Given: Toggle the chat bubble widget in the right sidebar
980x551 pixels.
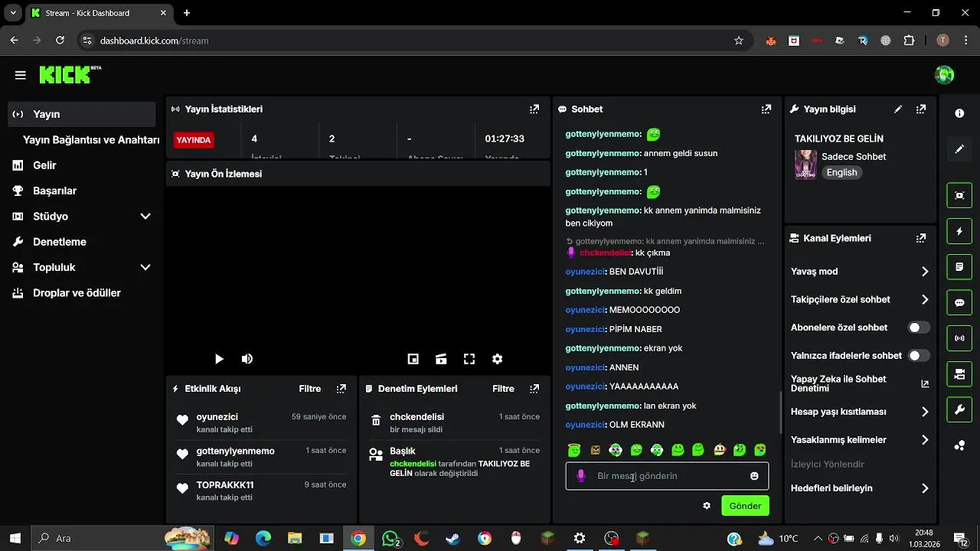Looking at the screenshot, I should click(x=959, y=302).
